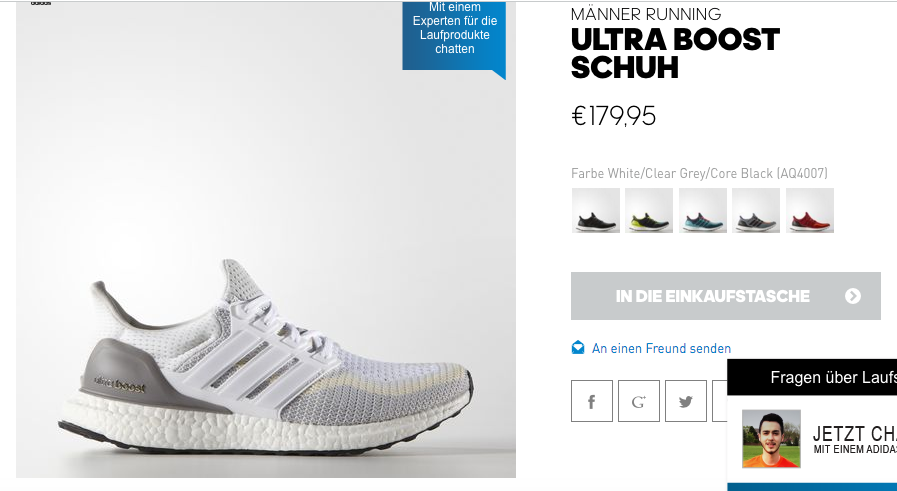The image size is (897, 491).
Task: Click the envelope icon beside Freund senden
Action: pyautogui.click(x=578, y=347)
